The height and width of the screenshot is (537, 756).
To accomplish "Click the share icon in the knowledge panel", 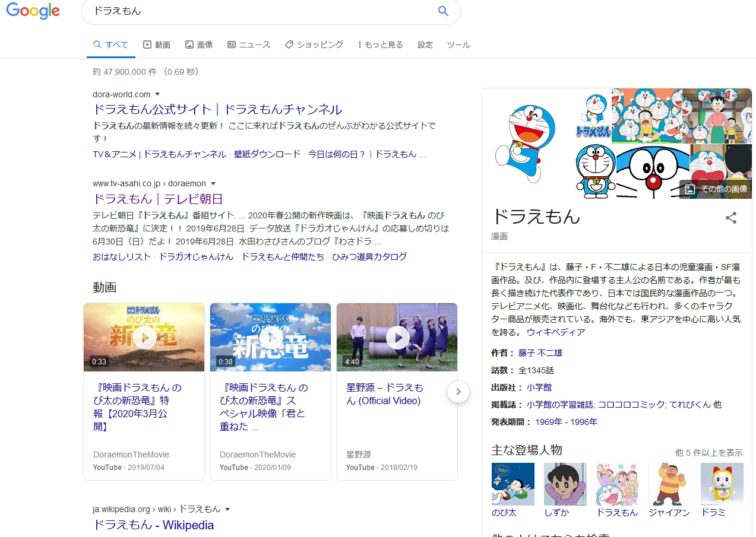I will 731,218.
